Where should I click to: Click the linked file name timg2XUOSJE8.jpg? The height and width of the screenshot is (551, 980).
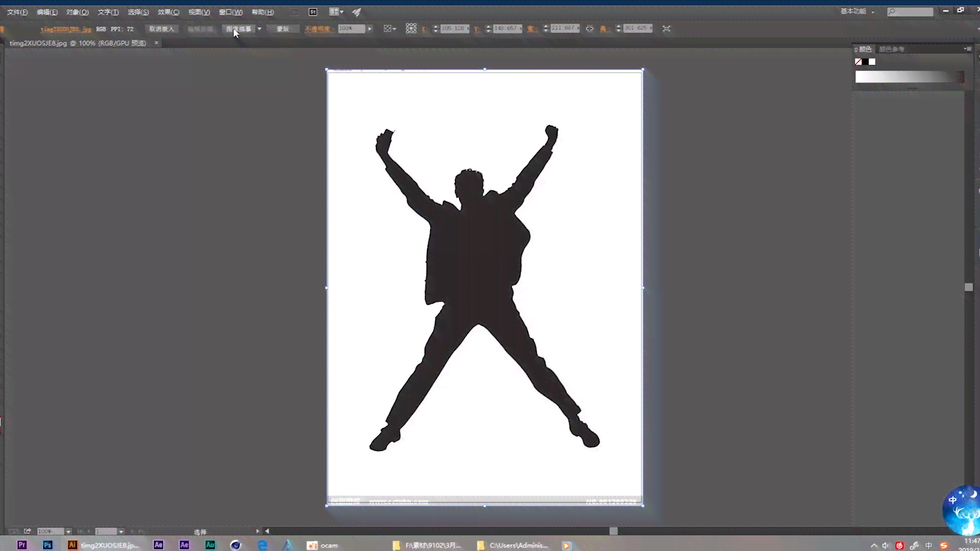pos(66,29)
